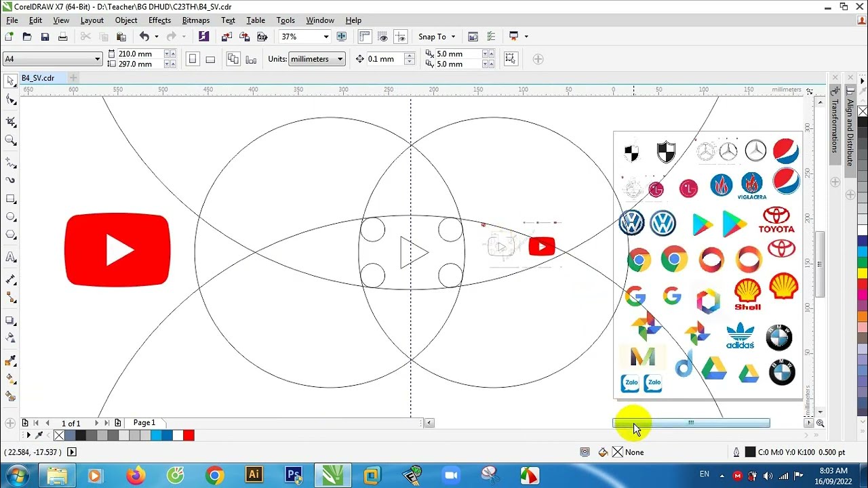
Task: Open the Transformations docker tab
Action: 835,125
